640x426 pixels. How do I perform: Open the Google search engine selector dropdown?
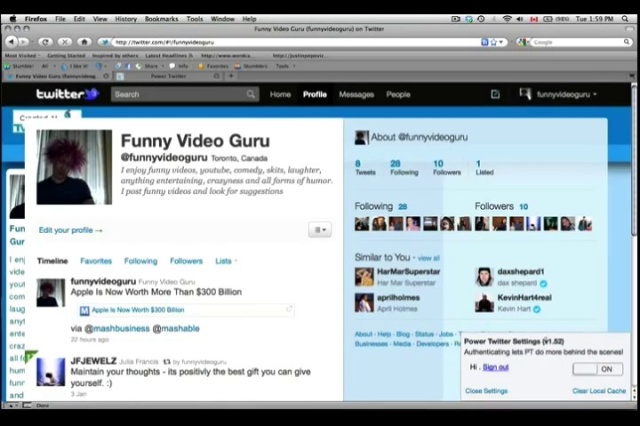point(523,42)
